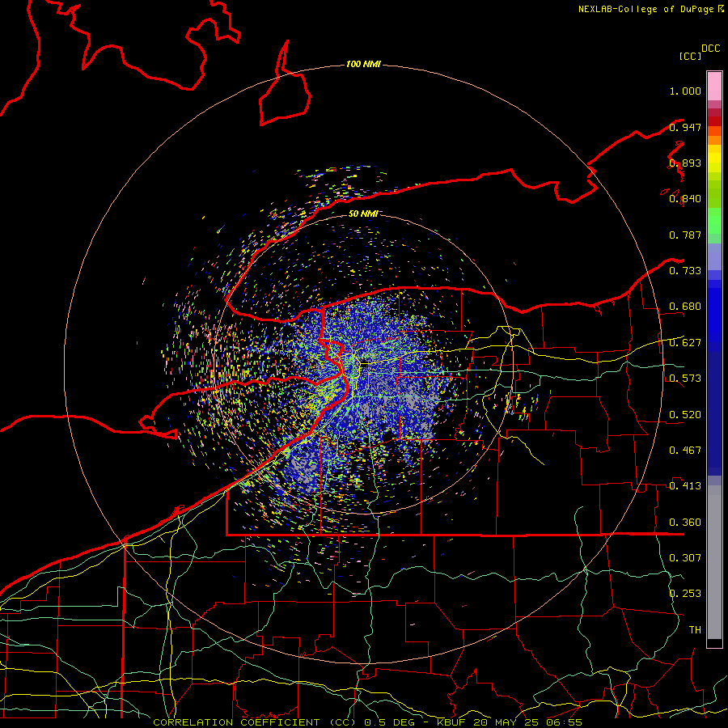
Task: Select the 1.000 legend value
Action: tap(685, 91)
